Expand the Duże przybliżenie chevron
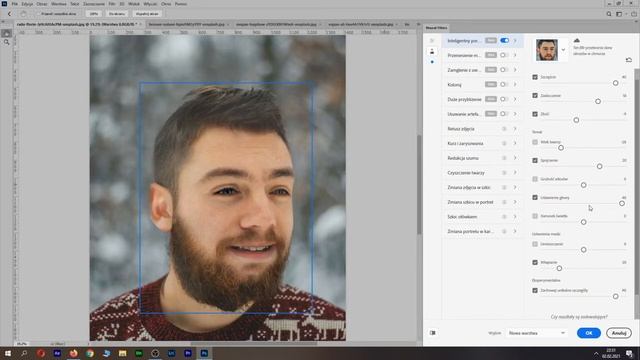 [515, 99]
